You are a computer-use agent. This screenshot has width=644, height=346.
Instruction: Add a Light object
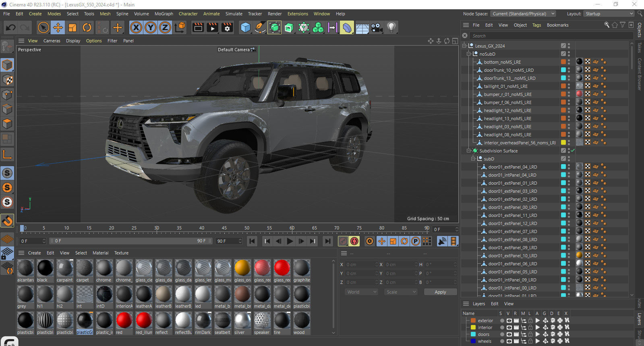tap(391, 27)
